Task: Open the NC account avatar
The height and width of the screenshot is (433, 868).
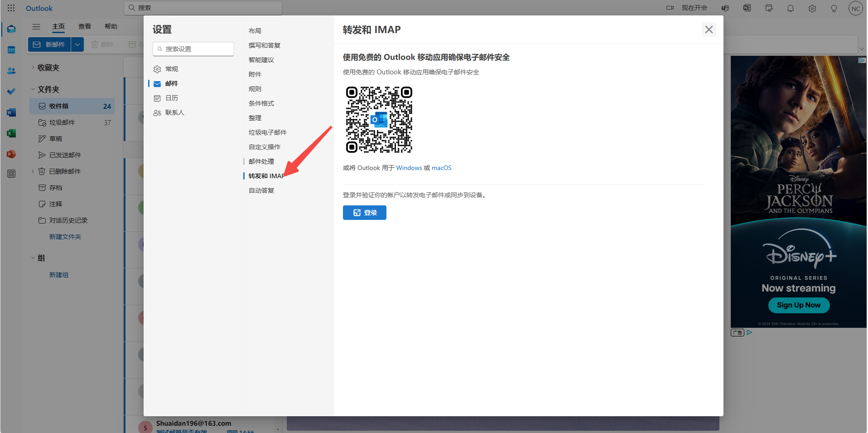Action: click(x=855, y=8)
